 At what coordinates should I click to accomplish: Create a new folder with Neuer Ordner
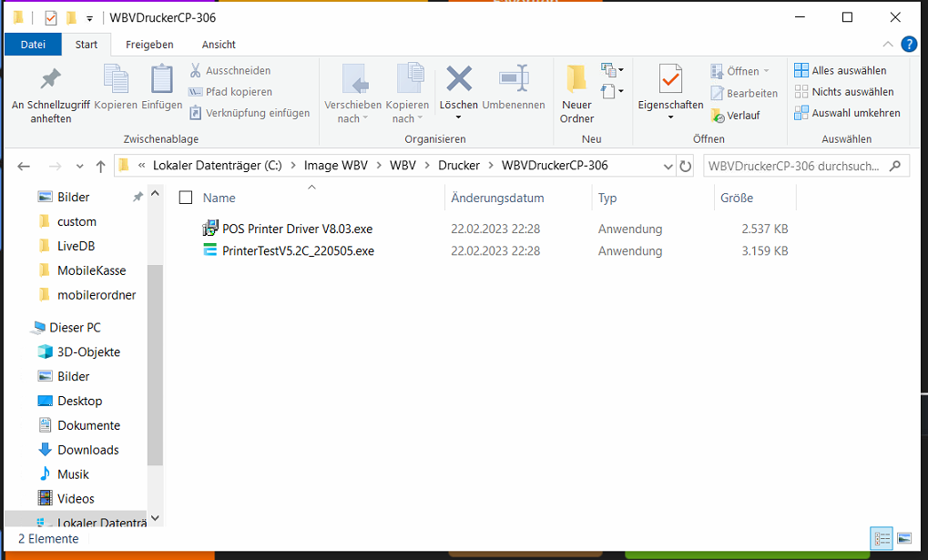click(576, 80)
